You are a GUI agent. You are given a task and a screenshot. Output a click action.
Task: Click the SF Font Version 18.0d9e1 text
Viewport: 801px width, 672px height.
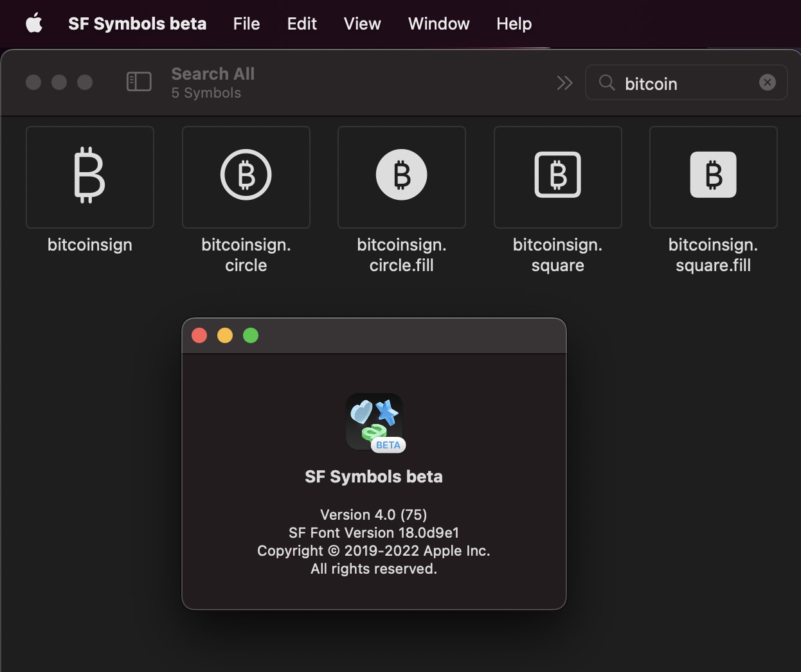point(373,533)
